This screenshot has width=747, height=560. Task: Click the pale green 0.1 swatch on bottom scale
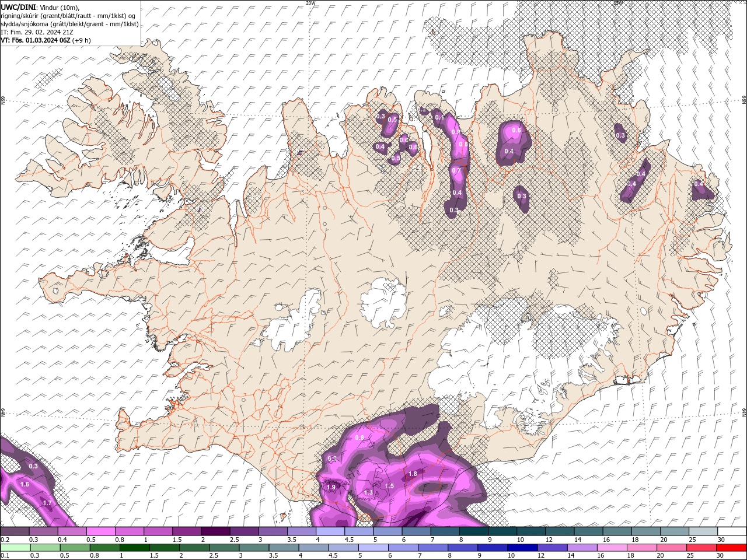pos(15,548)
